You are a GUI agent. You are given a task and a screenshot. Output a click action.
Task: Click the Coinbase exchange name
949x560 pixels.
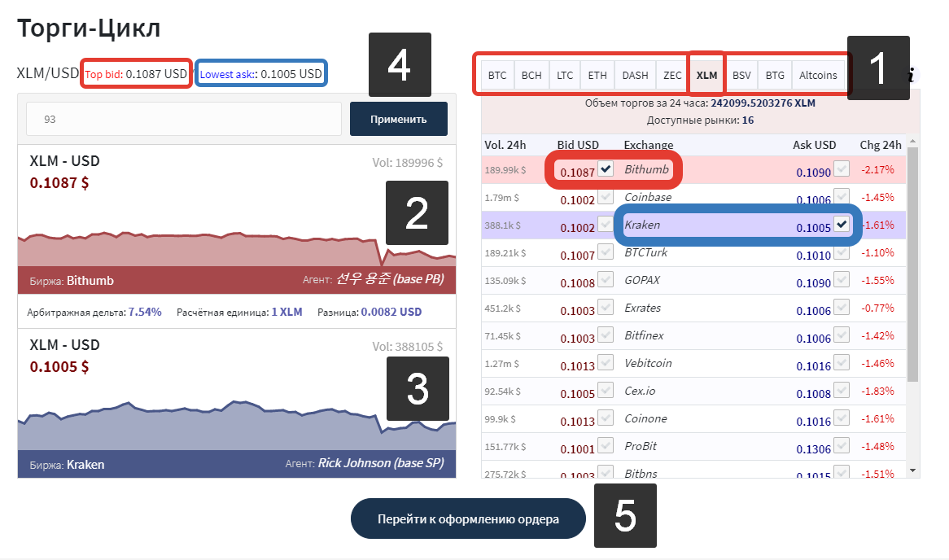pos(648,197)
